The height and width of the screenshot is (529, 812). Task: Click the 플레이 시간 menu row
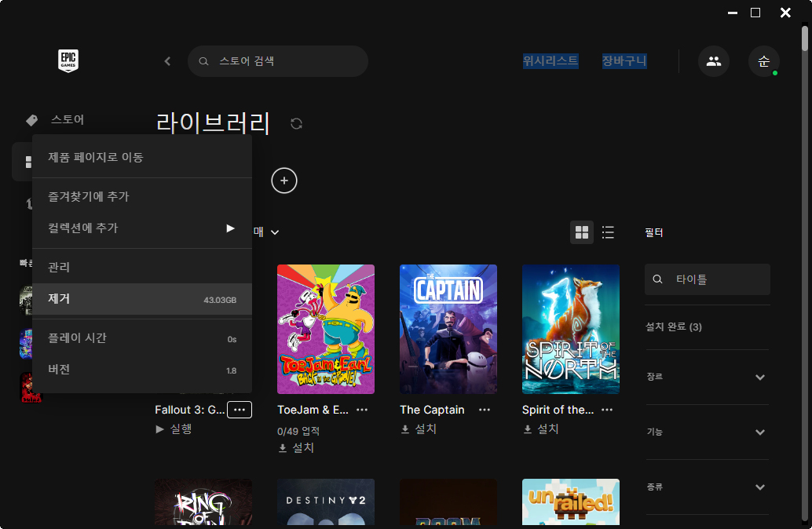(x=142, y=338)
